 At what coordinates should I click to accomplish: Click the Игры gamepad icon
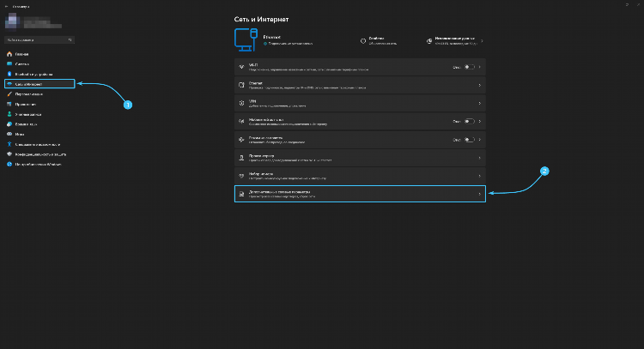click(9, 134)
